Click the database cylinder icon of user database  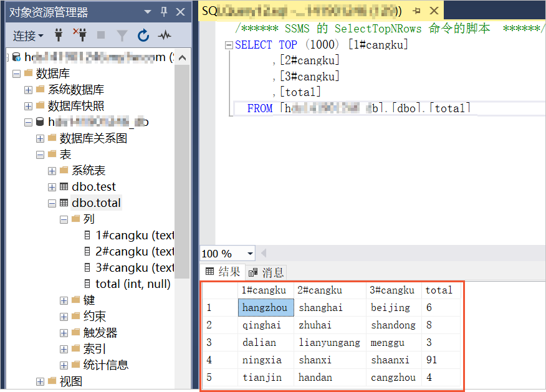pyautogui.click(x=40, y=122)
